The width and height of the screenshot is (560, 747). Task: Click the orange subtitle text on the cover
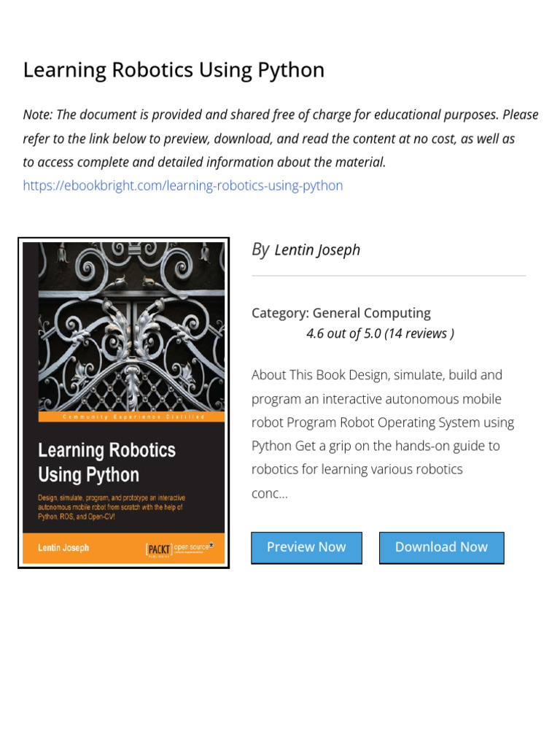[x=112, y=507]
